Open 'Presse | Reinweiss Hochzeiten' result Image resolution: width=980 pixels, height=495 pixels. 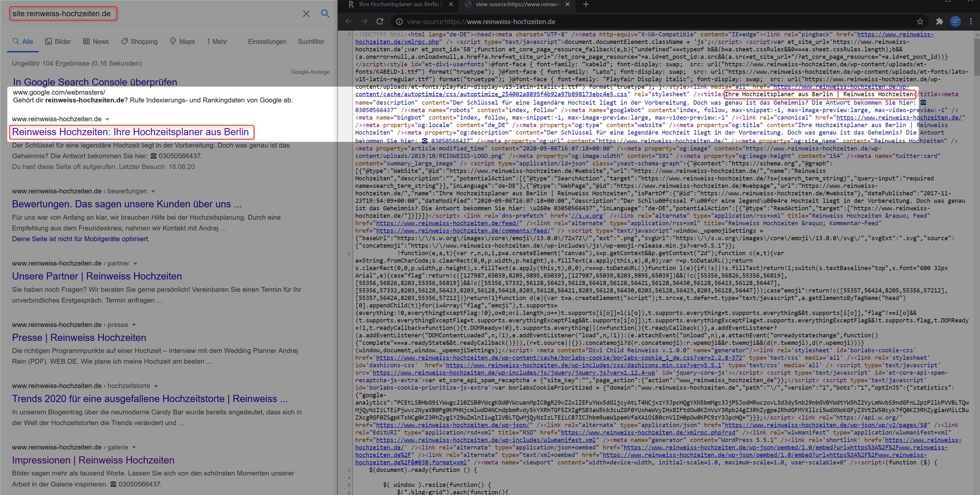[x=79, y=337]
